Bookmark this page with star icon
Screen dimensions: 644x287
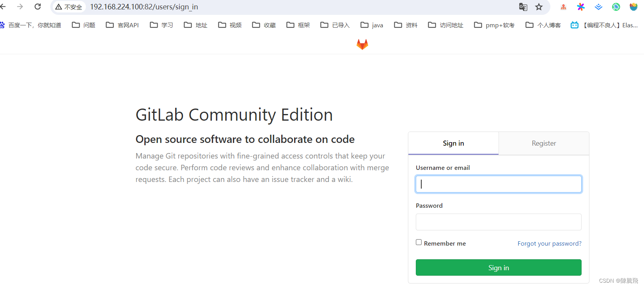(x=539, y=7)
